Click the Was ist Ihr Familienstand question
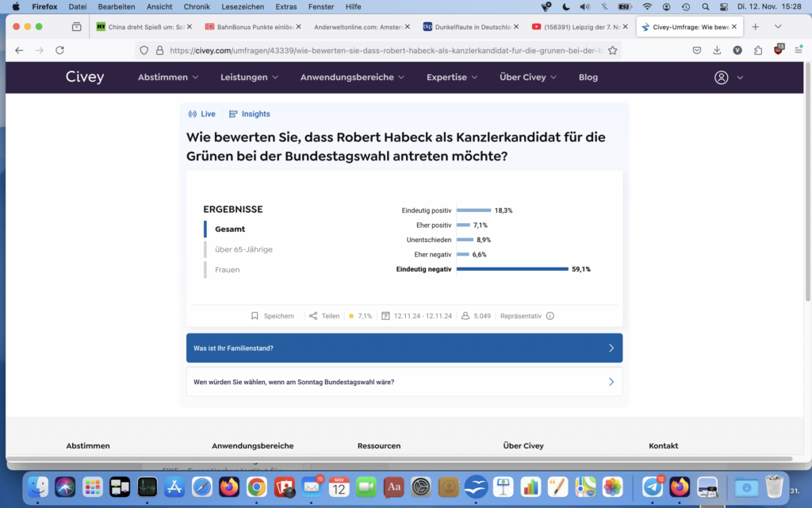The height and width of the screenshot is (508, 812). click(x=404, y=348)
